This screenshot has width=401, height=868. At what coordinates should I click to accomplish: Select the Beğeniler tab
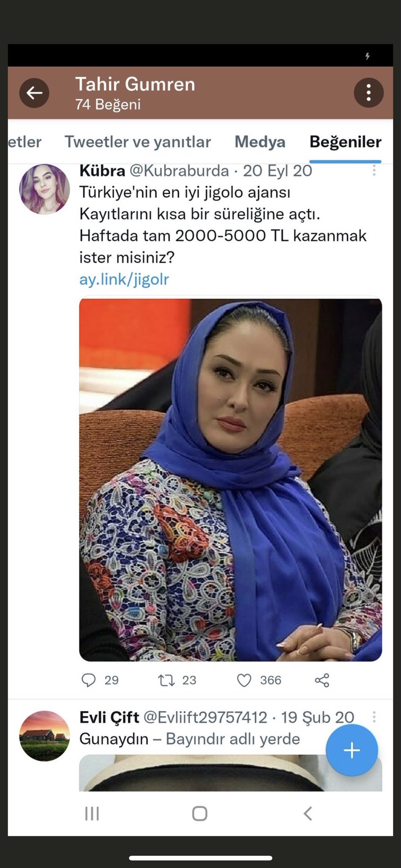coord(346,142)
